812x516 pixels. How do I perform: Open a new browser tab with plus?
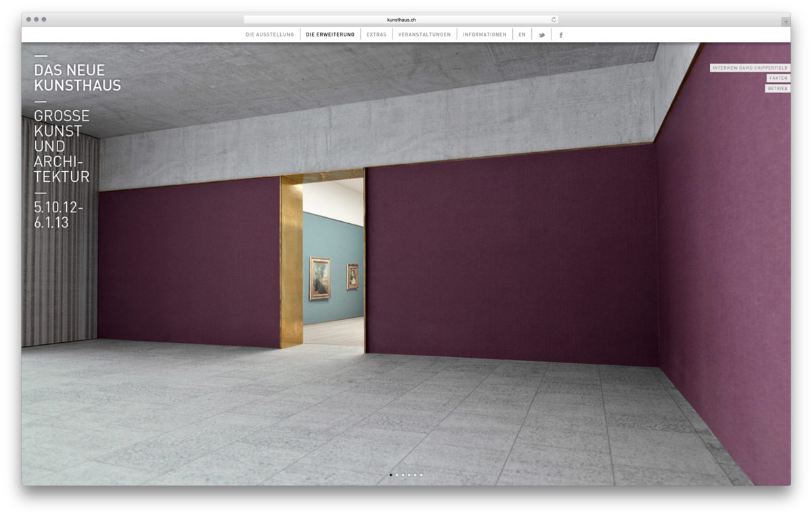point(785,22)
